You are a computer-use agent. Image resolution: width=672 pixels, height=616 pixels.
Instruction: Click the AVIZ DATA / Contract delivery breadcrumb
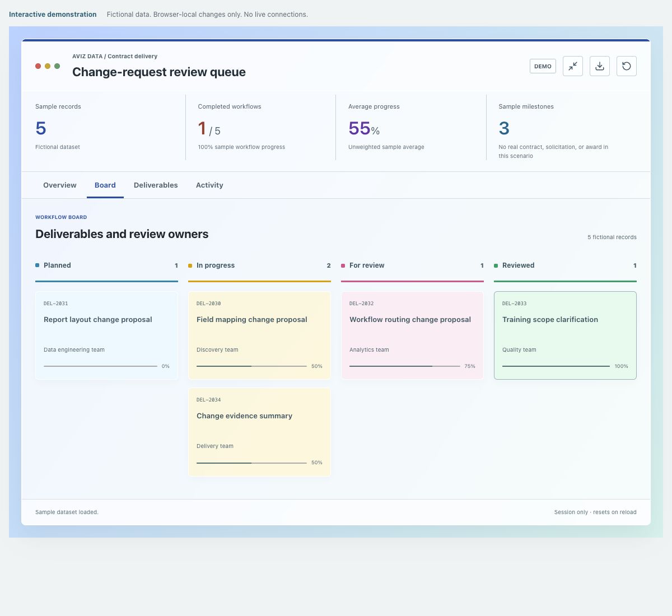click(x=115, y=56)
